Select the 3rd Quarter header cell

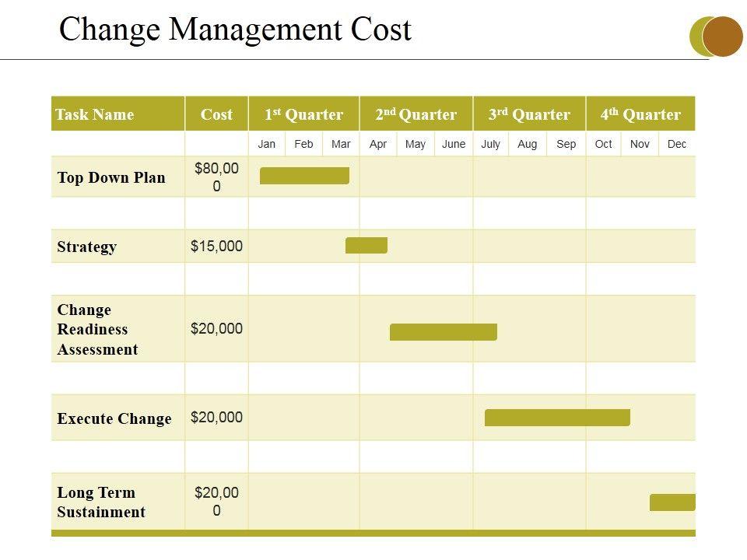click(x=529, y=114)
